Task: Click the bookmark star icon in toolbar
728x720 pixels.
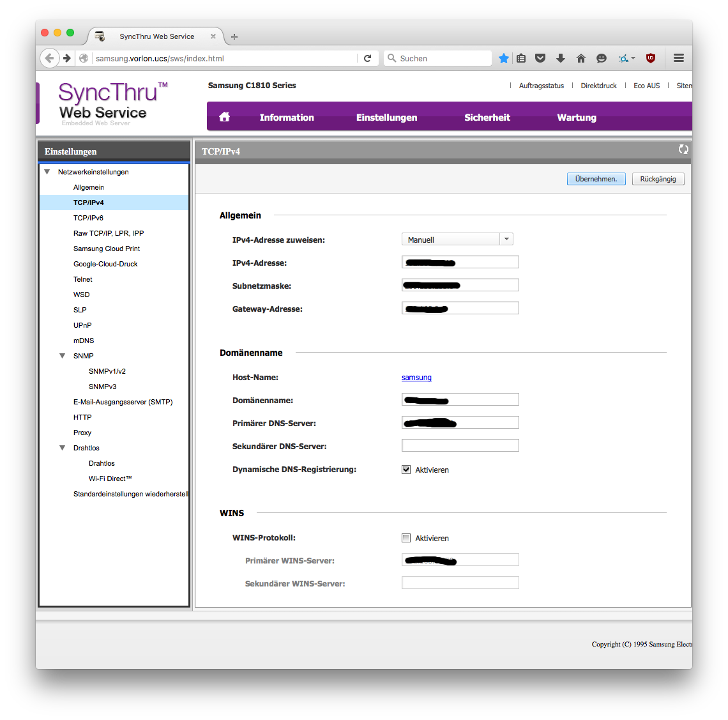Action: (x=504, y=58)
